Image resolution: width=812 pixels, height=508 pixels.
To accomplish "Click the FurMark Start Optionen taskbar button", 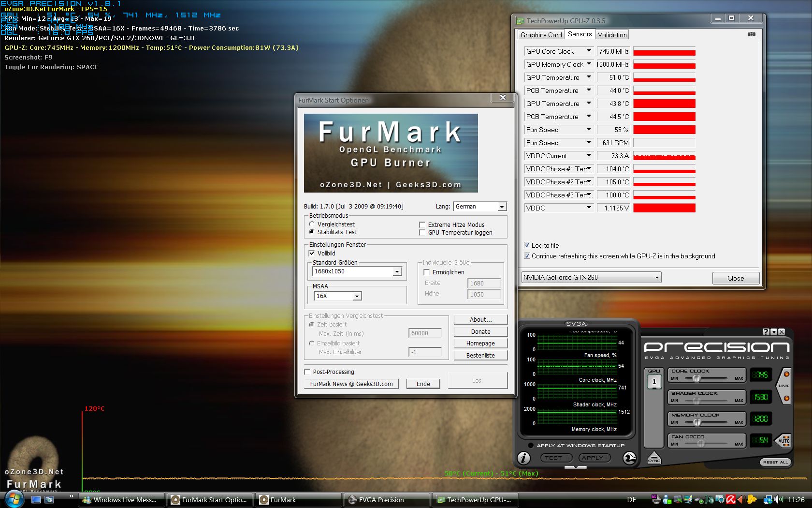I will 210,500.
